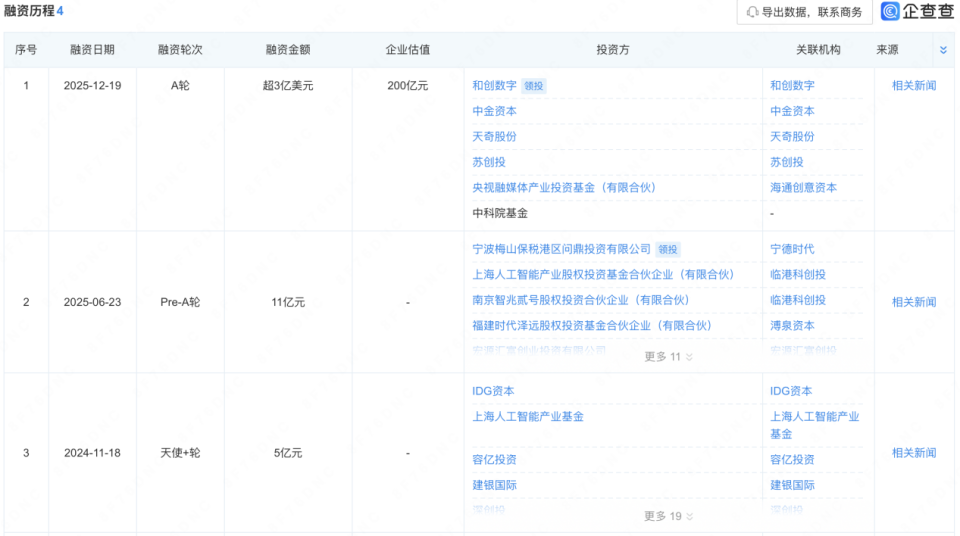Screen dimensions: 960x536
Task: Click the 序号 column header
Action: coord(26,50)
